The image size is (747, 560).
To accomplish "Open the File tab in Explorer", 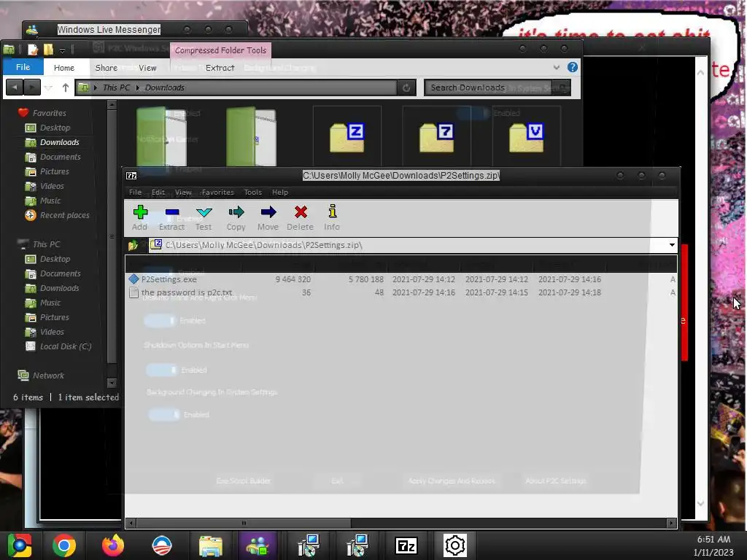I will [23, 67].
